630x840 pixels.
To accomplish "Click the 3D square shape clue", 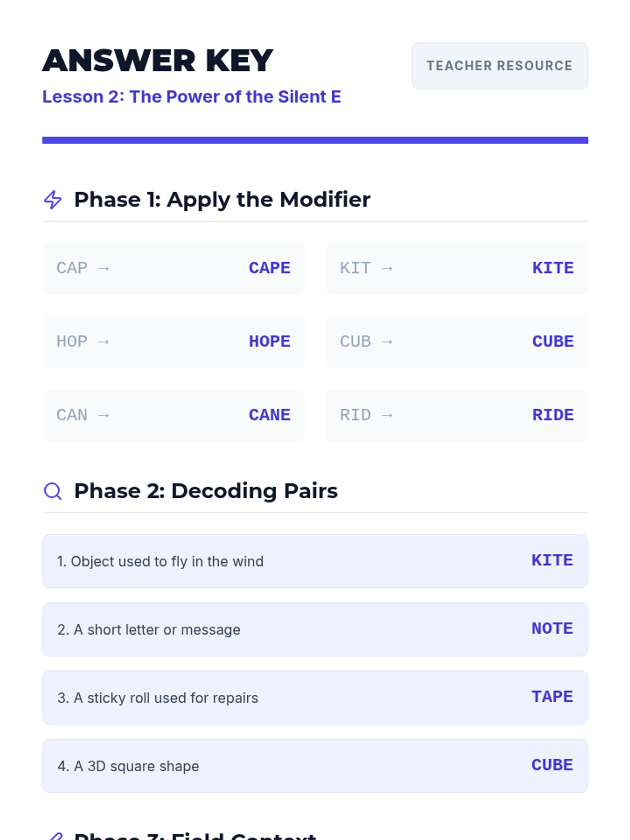I will coord(128,766).
